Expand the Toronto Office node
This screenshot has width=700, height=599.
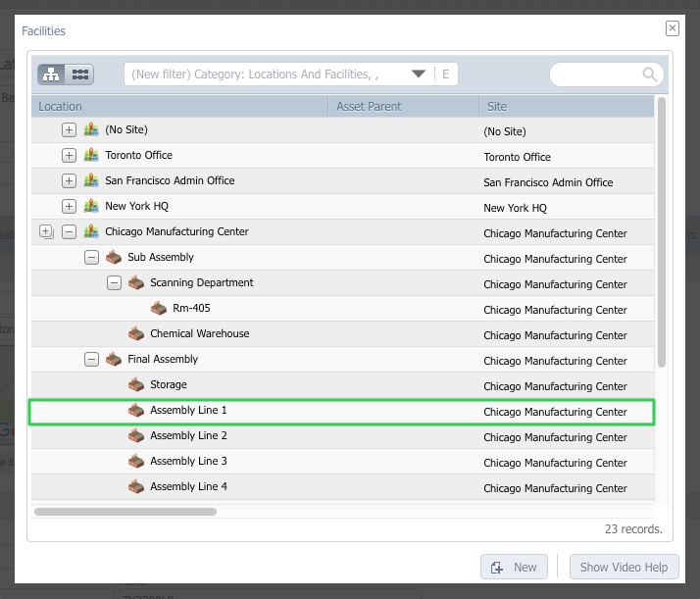[69, 155]
